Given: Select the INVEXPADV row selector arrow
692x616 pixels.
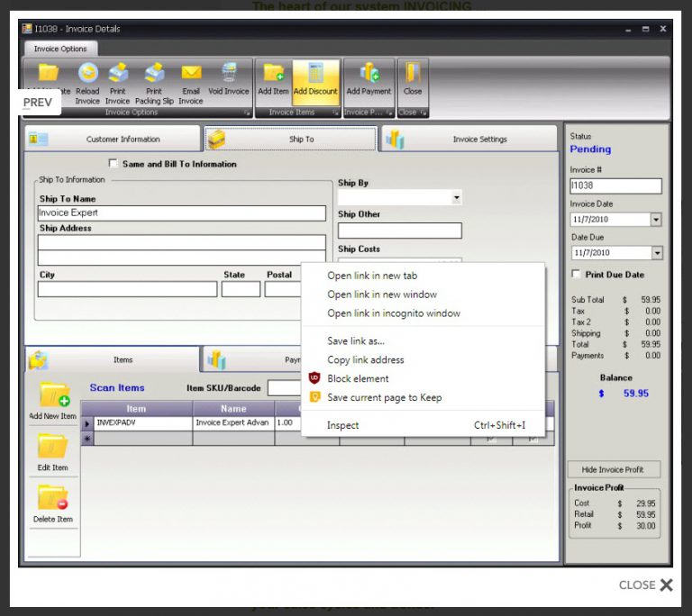Looking at the screenshot, I should (86, 423).
